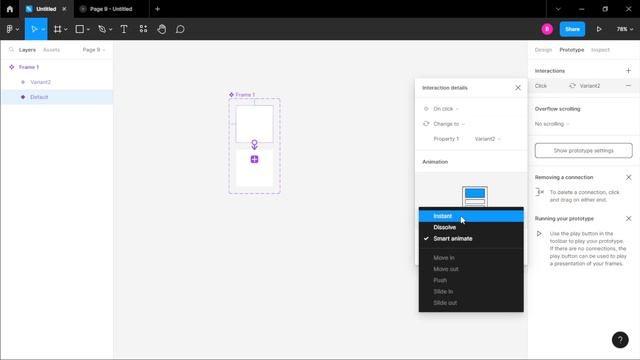Close the Interaction details panel
Viewport: 640px width, 360px height.
pos(518,88)
